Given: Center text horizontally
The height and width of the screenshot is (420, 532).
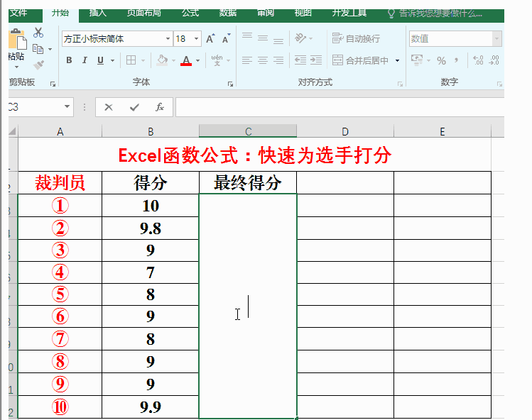Looking at the screenshot, I should pyautogui.click(x=263, y=60).
